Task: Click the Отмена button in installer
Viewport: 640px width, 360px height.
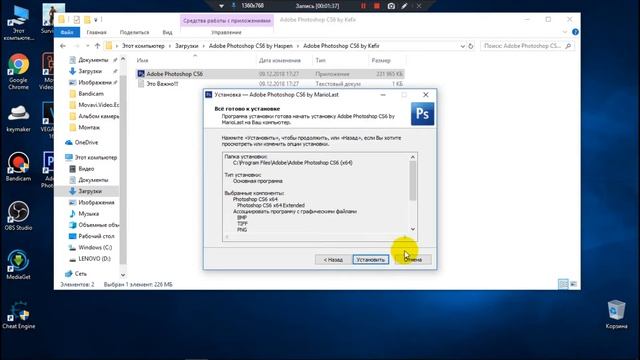Action: (x=413, y=260)
